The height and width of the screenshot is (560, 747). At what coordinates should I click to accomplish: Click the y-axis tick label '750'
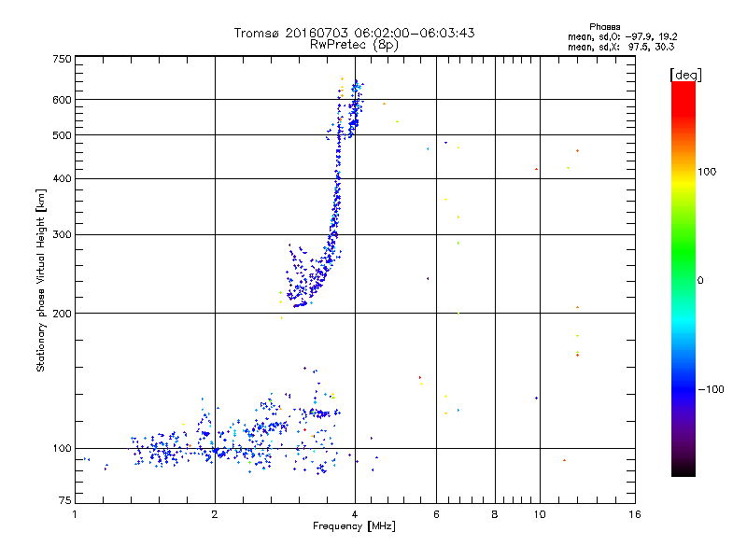click(62, 59)
